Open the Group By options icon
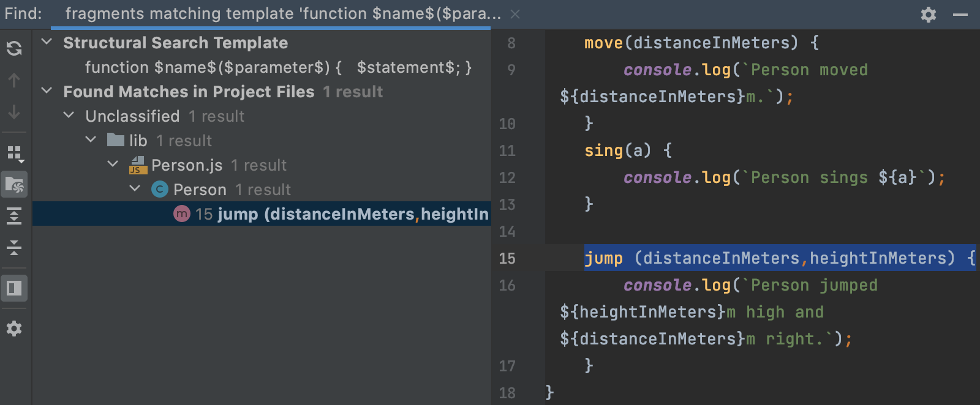980x405 pixels. (x=15, y=153)
